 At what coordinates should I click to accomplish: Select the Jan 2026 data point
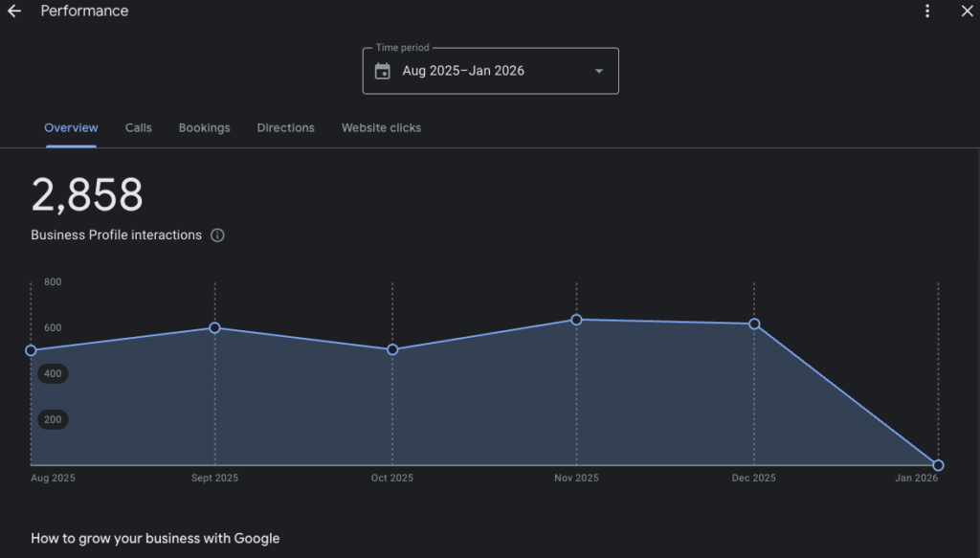[938, 465]
